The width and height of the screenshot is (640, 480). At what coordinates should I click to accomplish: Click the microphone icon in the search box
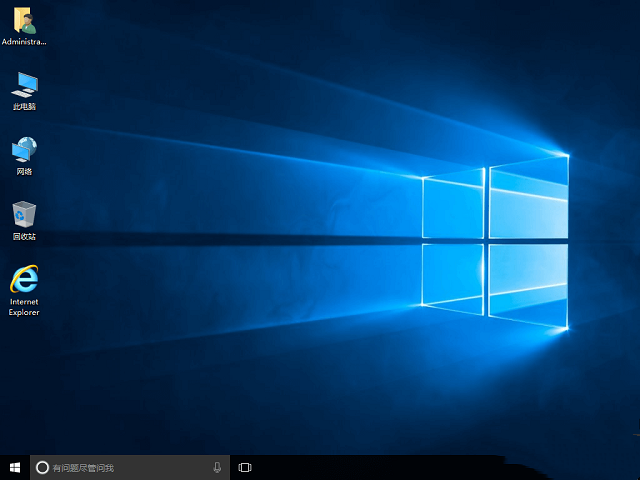tap(217, 467)
